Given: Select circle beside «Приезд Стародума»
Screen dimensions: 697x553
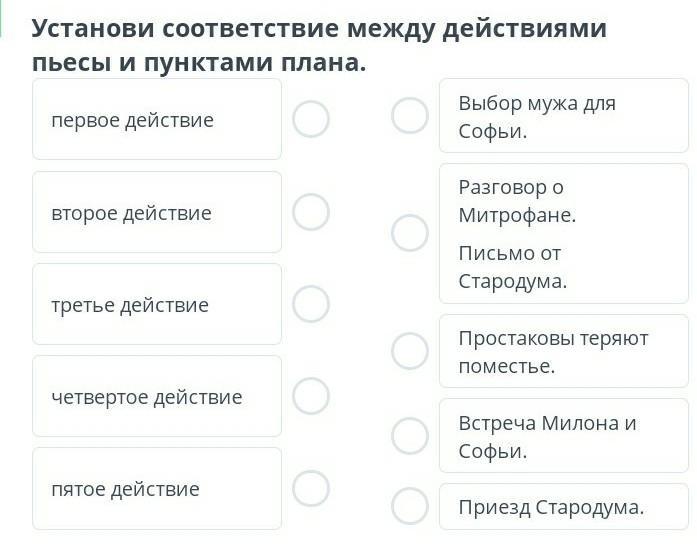Looking at the screenshot, I should click(409, 506).
